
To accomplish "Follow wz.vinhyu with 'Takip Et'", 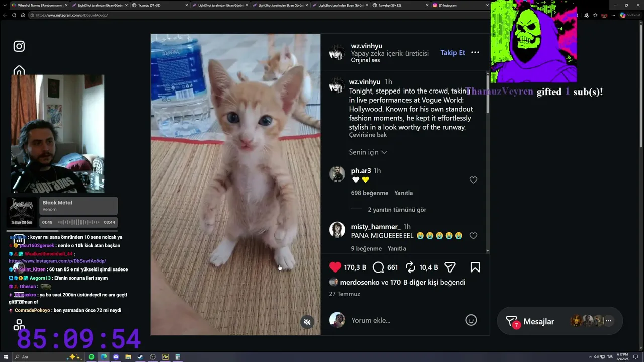I will point(453,53).
